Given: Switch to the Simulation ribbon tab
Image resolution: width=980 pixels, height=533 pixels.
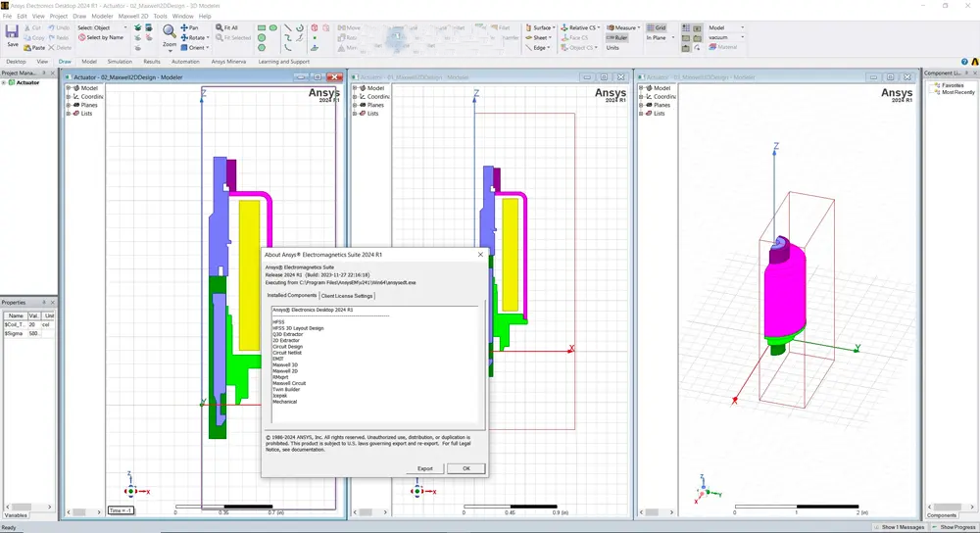Looking at the screenshot, I should coord(120,61).
